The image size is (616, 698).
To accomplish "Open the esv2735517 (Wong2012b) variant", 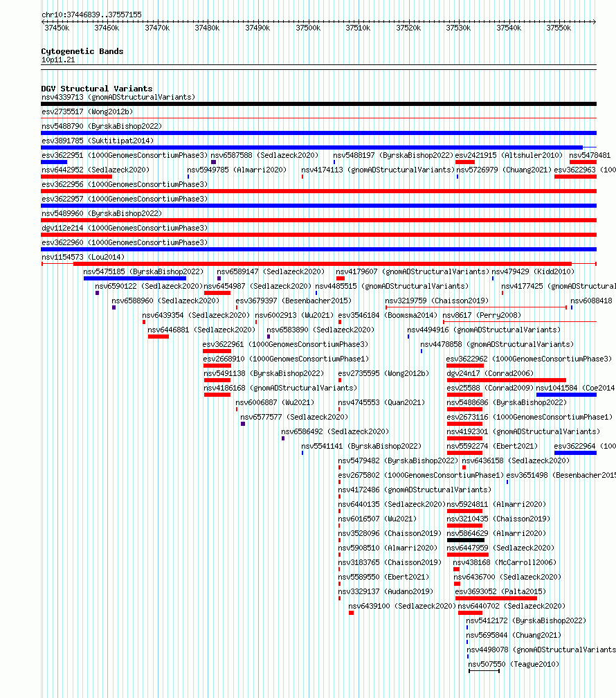I will 87,111.
